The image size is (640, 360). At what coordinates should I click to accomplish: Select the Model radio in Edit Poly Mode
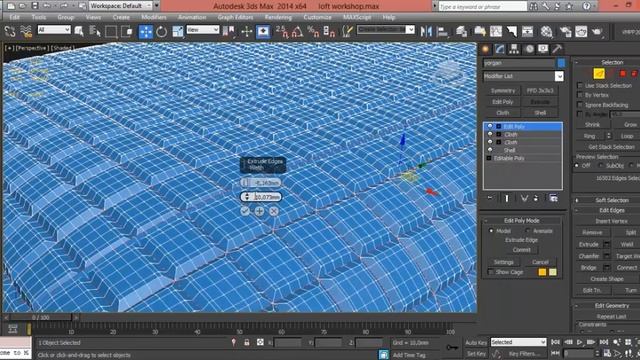coord(491,231)
